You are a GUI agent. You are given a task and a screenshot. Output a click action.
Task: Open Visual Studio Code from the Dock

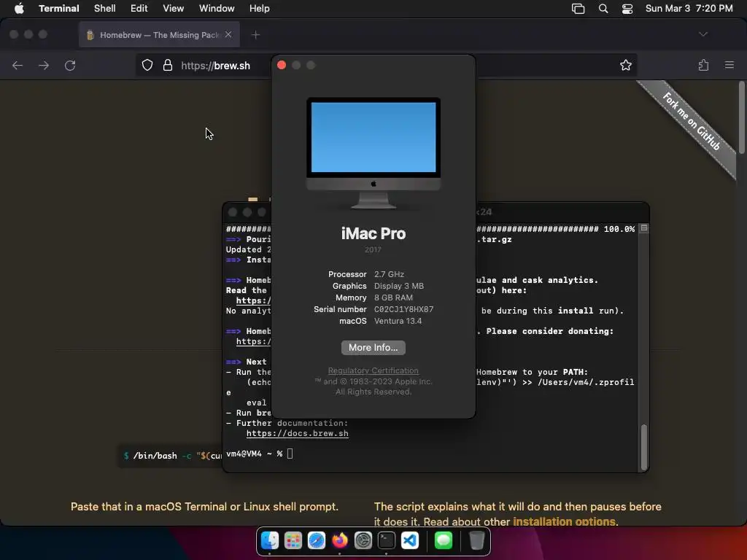click(410, 540)
